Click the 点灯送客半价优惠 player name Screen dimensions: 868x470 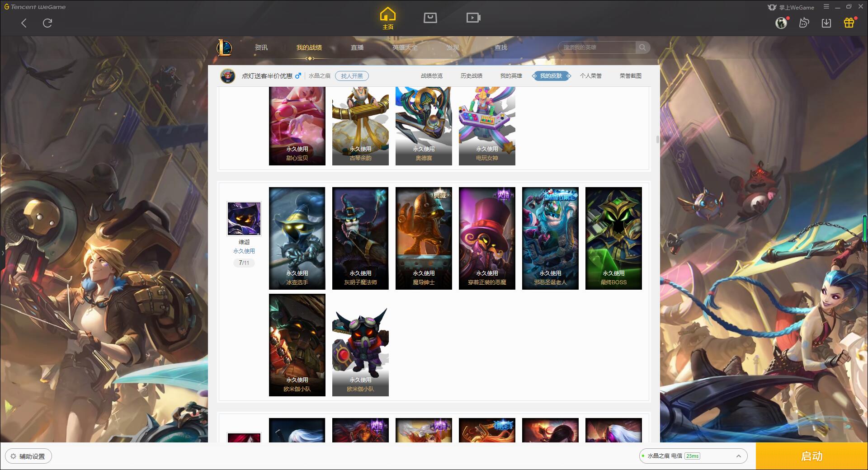(267, 76)
